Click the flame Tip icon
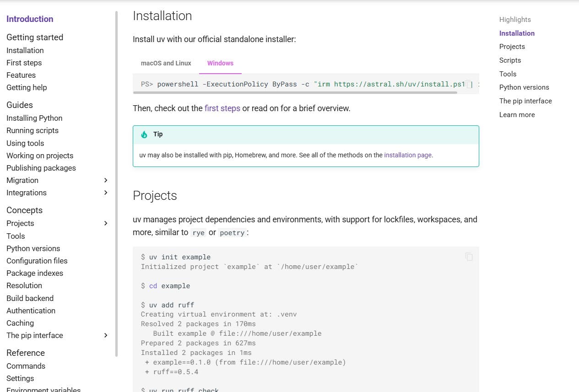This screenshot has width=579, height=392. coord(144,134)
